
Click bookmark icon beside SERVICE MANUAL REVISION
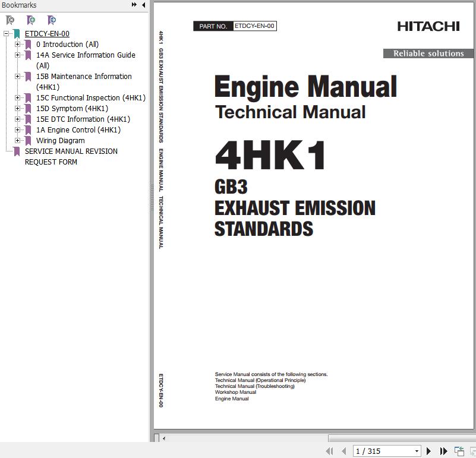click(17, 151)
